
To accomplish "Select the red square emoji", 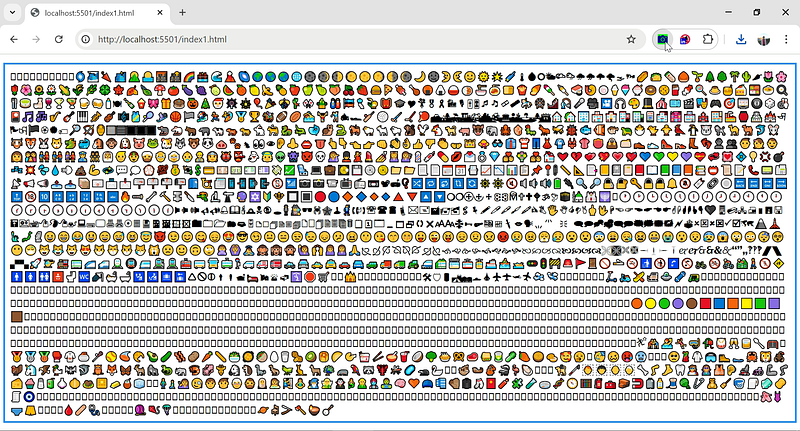I will [x=705, y=303].
